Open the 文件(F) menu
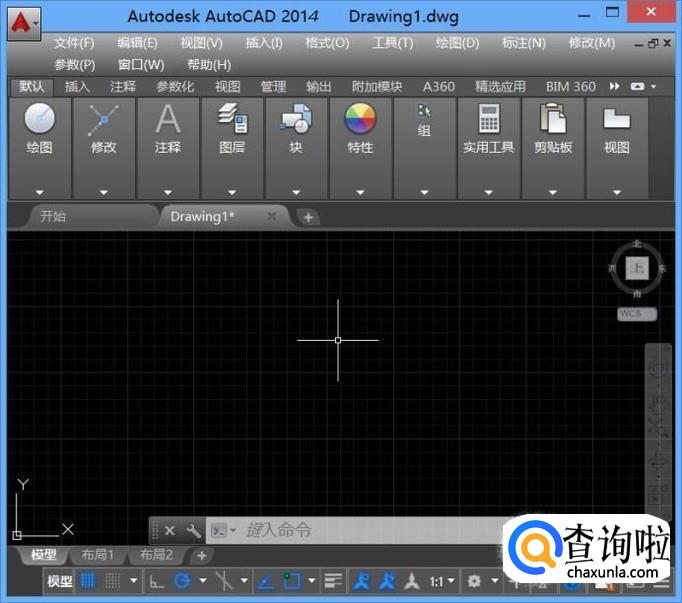This screenshot has width=682, height=603. [74, 43]
